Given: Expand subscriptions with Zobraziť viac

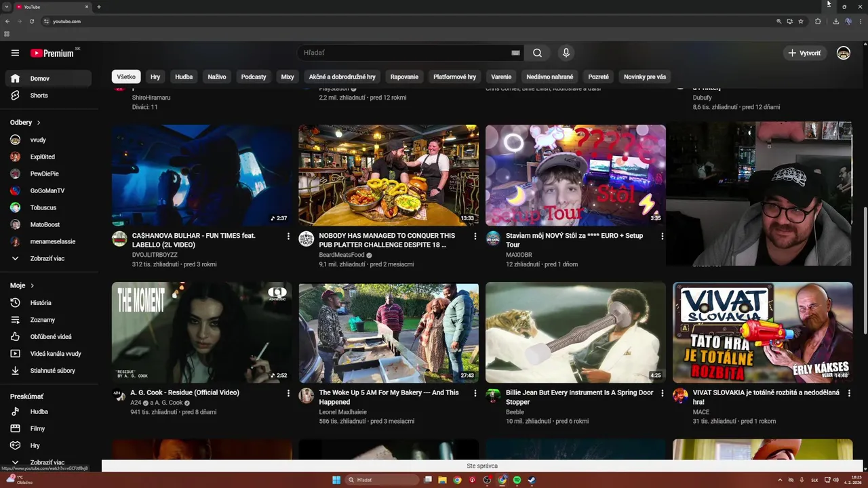Looking at the screenshot, I should tap(47, 259).
